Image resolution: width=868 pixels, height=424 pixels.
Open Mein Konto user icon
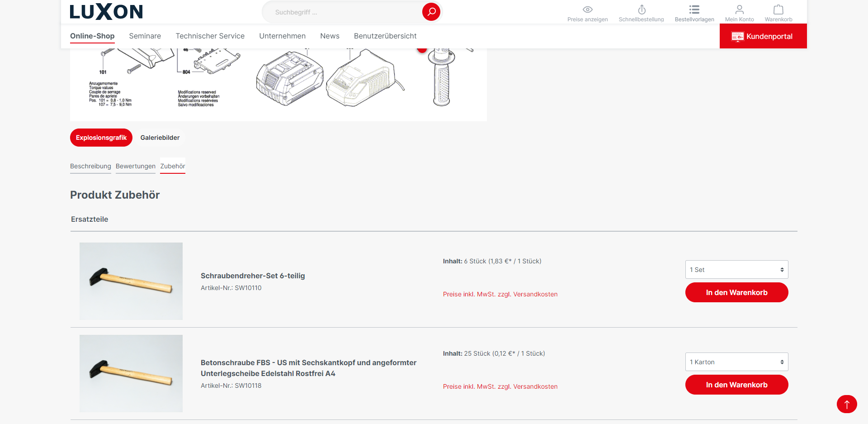point(739,10)
